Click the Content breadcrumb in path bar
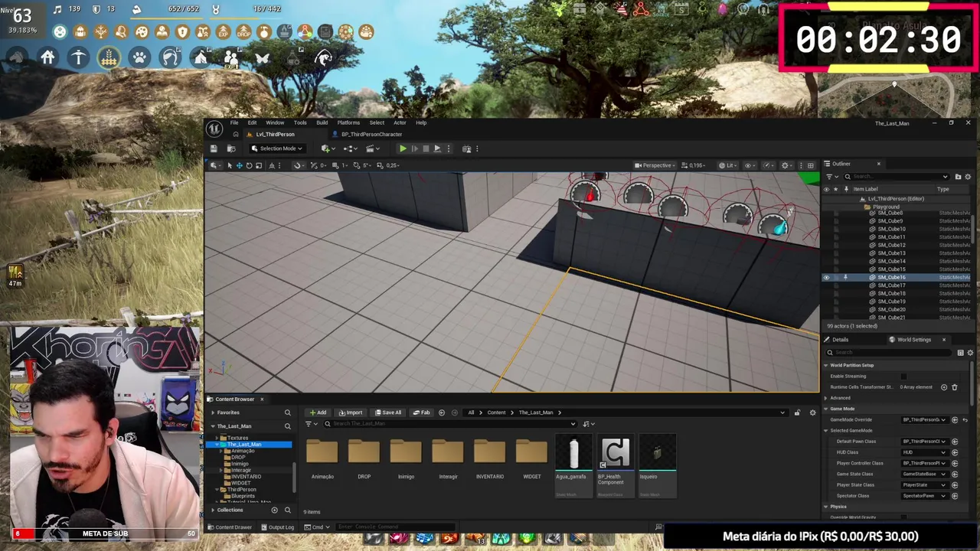This screenshot has width=980, height=551. [x=496, y=412]
